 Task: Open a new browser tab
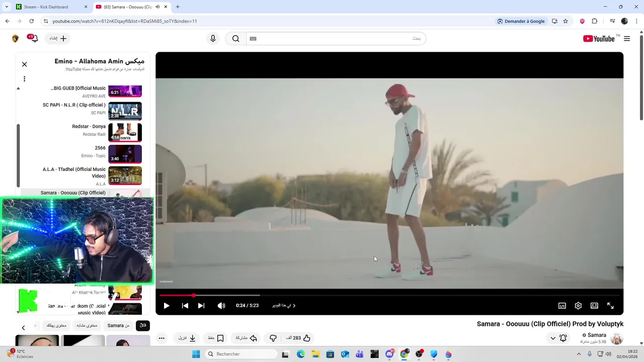tap(178, 7)
